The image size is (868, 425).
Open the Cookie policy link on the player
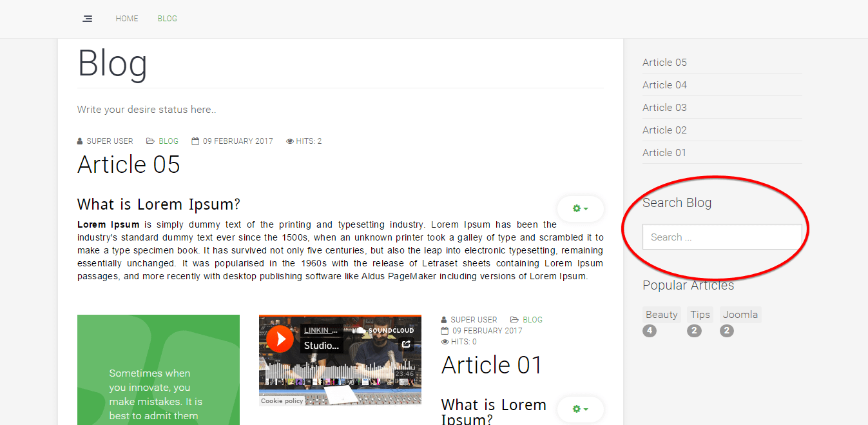point(282,401)
